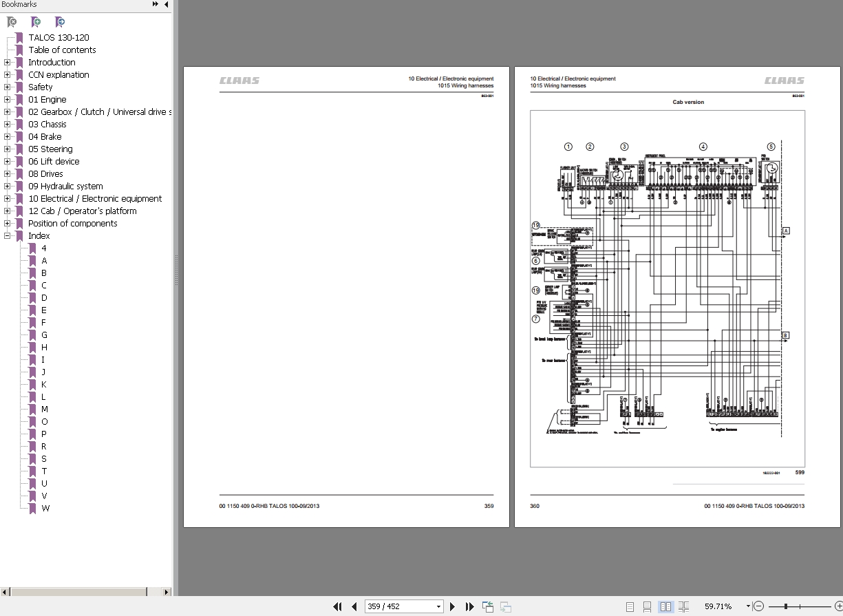Image resolution: width=843 pixels, height=616 pixels.
Task: Open the zoom level dropdown
Action: click(x=748, y=606)
